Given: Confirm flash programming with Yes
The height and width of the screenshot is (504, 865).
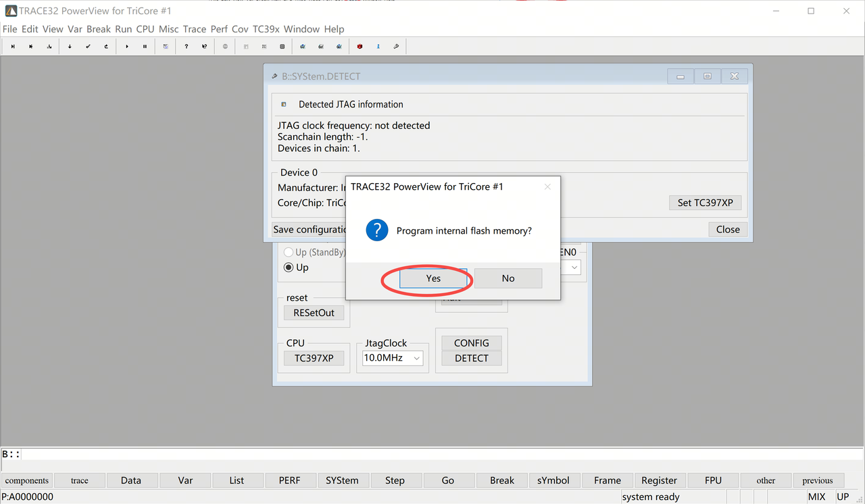Looking at the screenshot, I should click(x=433, y=278).
